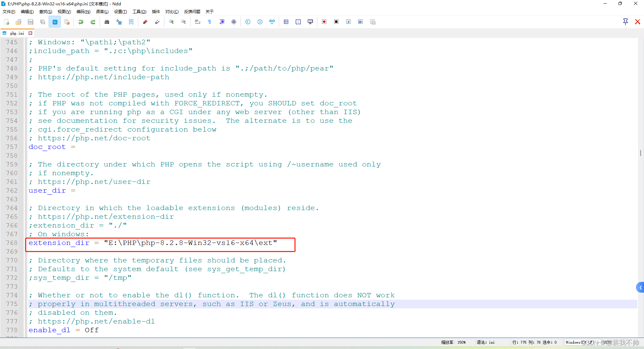Screen dimensions: 644x349
Task: Run macro multiple times icon
Action: 361,22
